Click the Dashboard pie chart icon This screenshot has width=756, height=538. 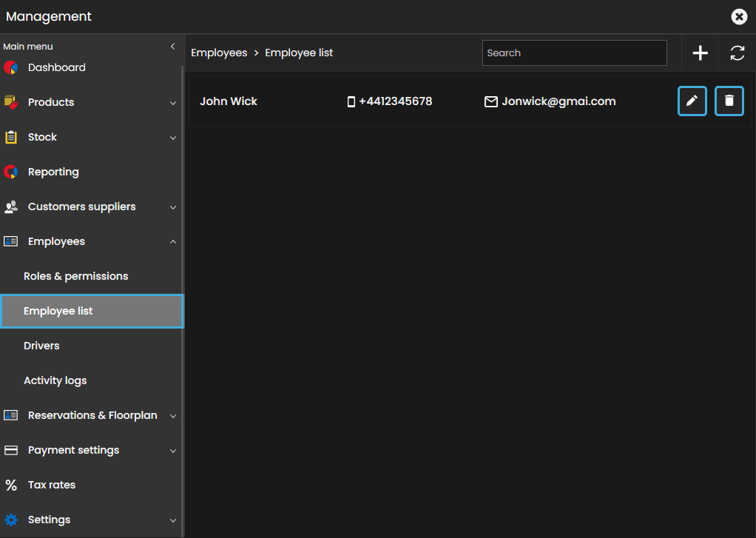11,67
